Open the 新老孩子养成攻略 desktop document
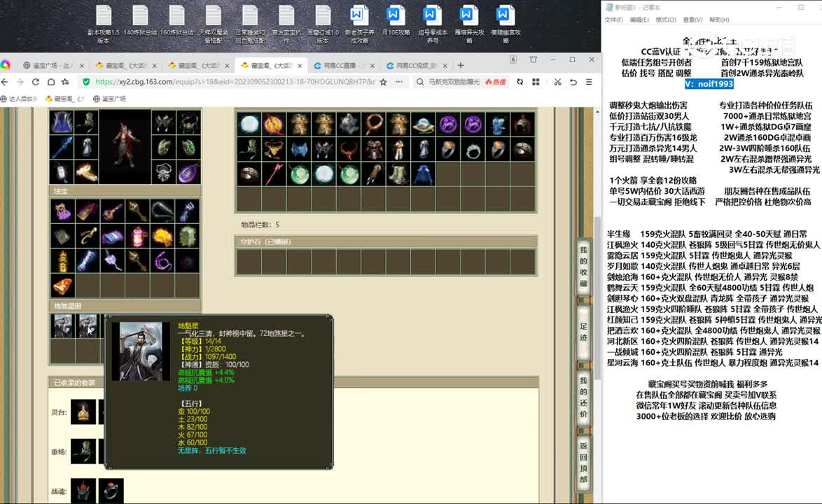This screenshot has width=822, height=504. click(359, 24)
